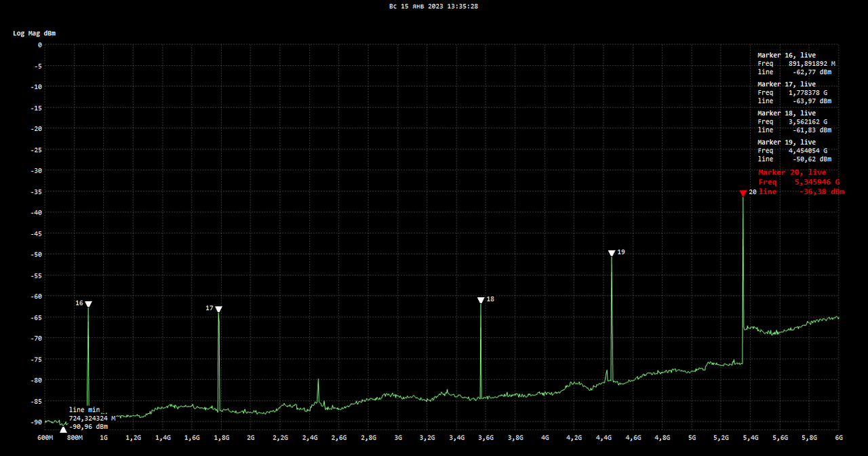
Task: Select the marker 17 triangle on the trace
Action: [x=218, y=309]
